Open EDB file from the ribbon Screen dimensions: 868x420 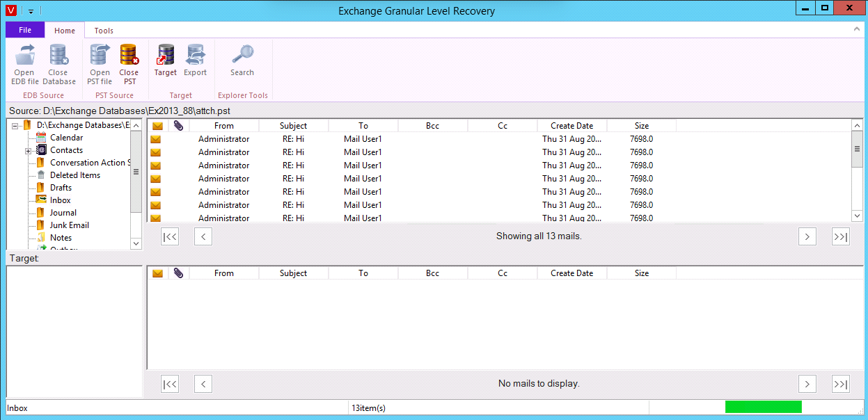coord(24,65)
